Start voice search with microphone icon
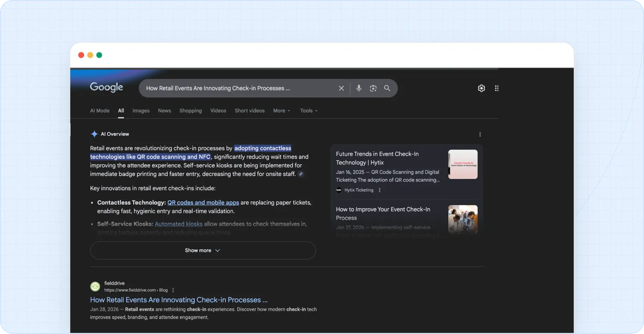Screen dimensions: 644x334 click(x=359, y=88)
